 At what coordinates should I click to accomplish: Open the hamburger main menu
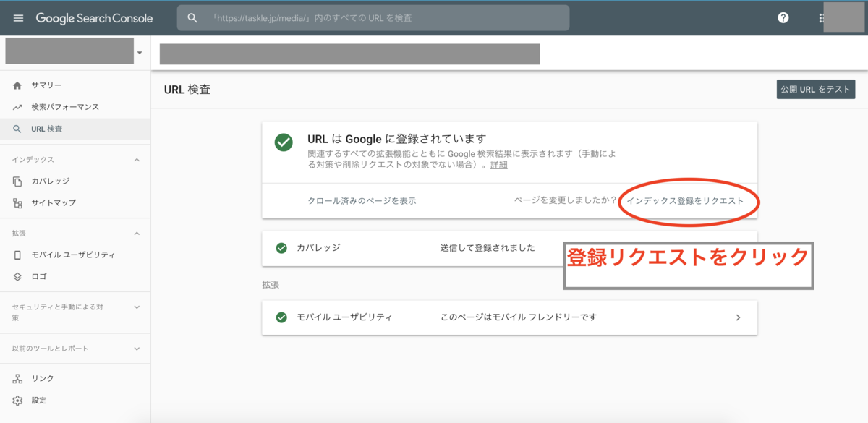(x=18, y=18)
